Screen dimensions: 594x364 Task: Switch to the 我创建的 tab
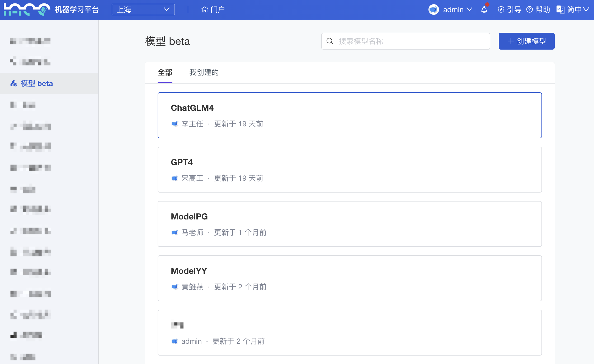click(204, 72)
